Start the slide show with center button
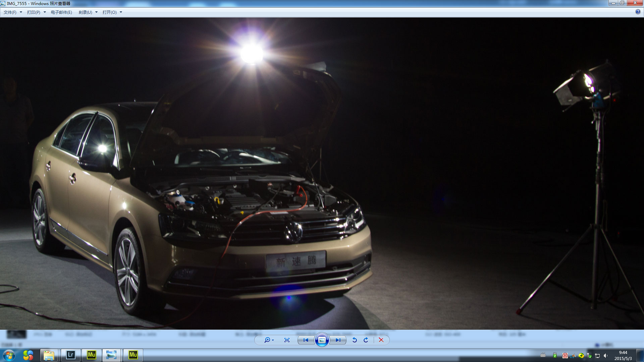 click(322, 340)
